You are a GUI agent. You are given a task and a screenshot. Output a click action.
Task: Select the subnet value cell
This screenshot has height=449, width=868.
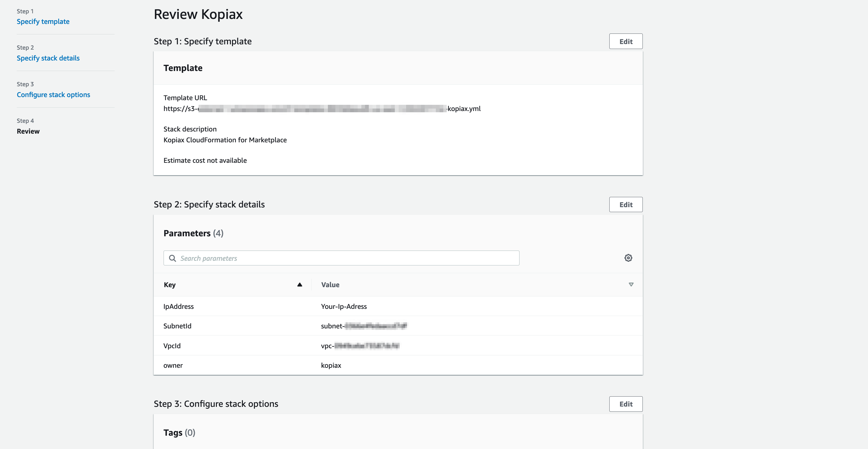pos(364,326)
